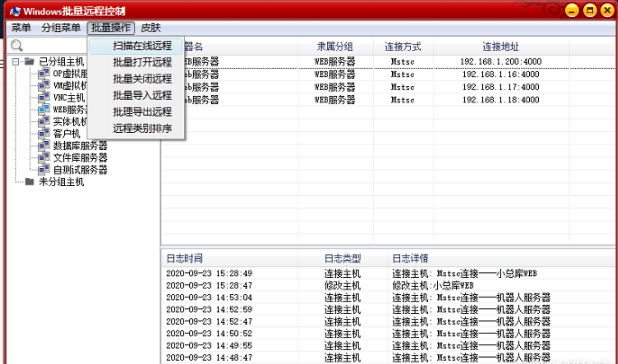
Task: Click the folder icon beside 未分组主机
Action: click(29, 182)
